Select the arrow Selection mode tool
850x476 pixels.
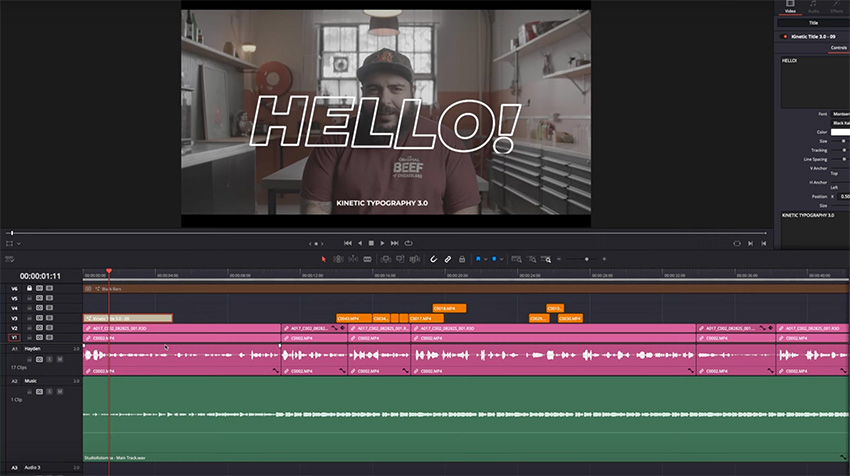[x=323, y=259]
